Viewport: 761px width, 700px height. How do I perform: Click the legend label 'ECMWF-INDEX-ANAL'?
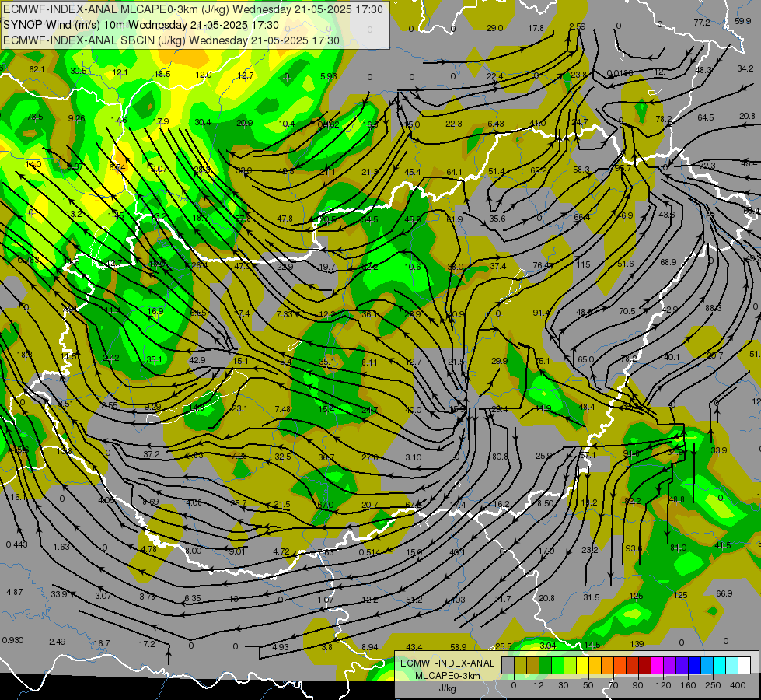(448, 663)
